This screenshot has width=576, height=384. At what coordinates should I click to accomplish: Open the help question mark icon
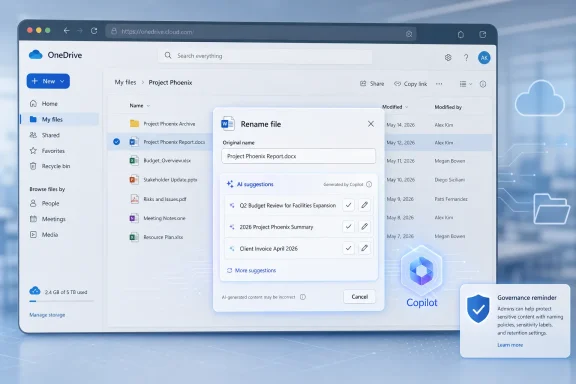[x=466, y=57]
